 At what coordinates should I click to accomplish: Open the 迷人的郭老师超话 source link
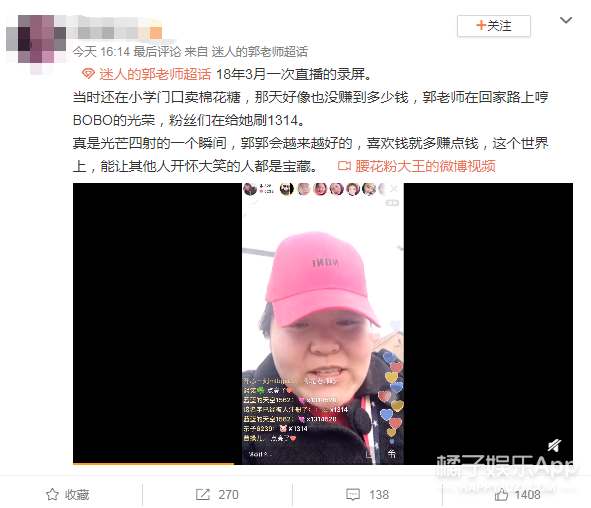pos(260,52)
